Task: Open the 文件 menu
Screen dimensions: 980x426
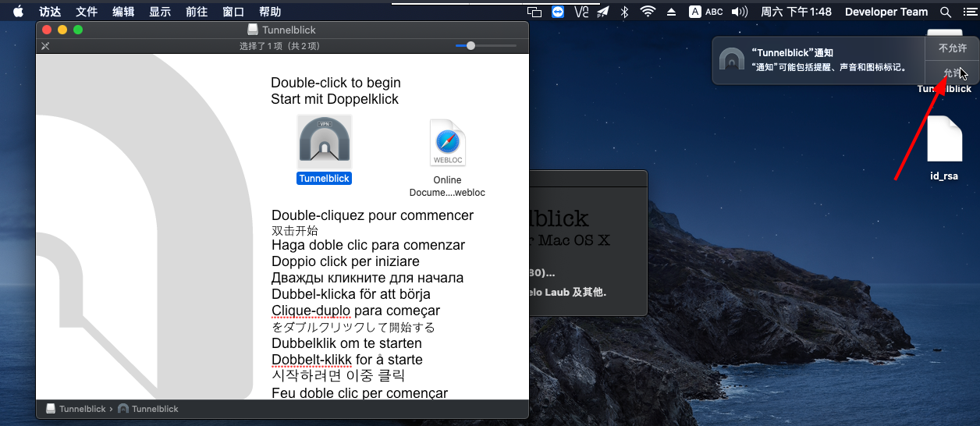Action: tap(87, 12)
